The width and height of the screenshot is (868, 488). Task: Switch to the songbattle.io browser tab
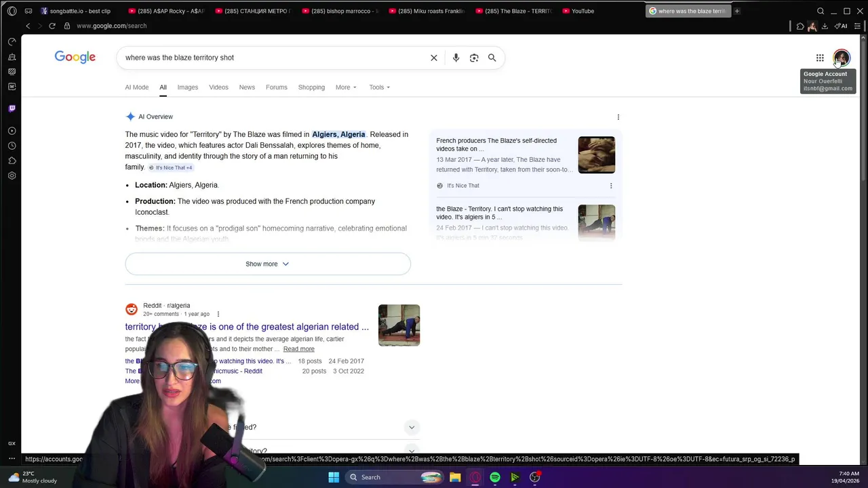point(80,11)
